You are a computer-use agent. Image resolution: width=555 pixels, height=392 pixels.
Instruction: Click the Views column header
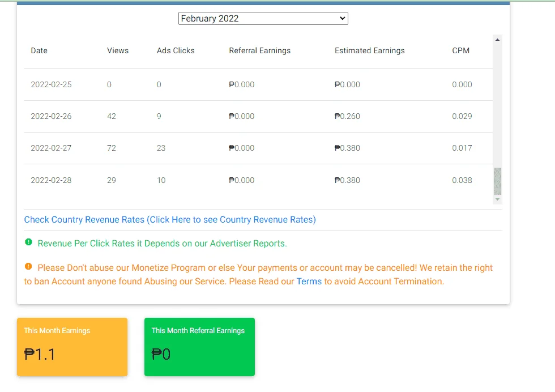(x=118, y=50)
